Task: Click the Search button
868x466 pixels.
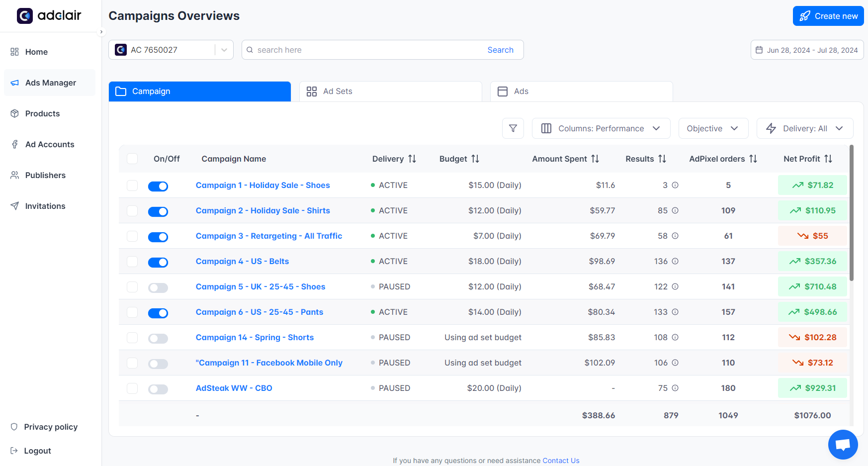Action: pyautogui.click(x=500, y=50)
